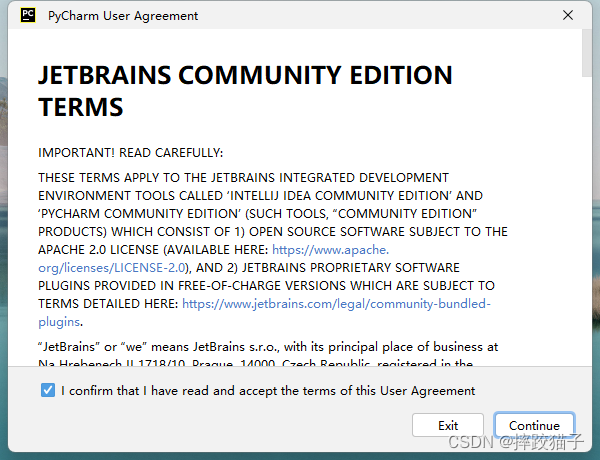Click the Continue button
Screen dimensions: 600x460
(534, 425)
